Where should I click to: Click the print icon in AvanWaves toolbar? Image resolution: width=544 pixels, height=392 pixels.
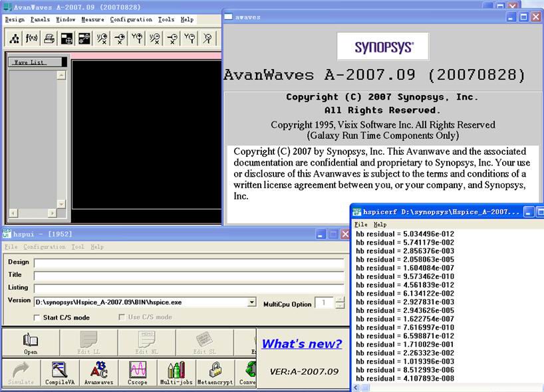coord(49,38)
